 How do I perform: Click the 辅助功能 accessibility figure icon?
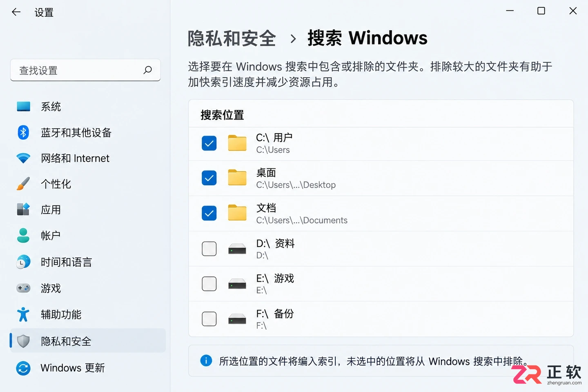pos(23,314)
